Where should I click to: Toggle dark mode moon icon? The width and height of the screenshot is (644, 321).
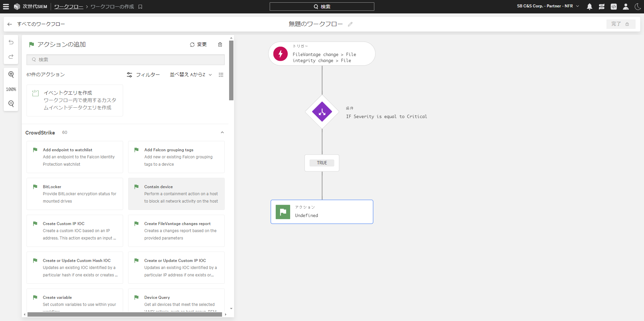pyautogui.click(x=638, y=6)
